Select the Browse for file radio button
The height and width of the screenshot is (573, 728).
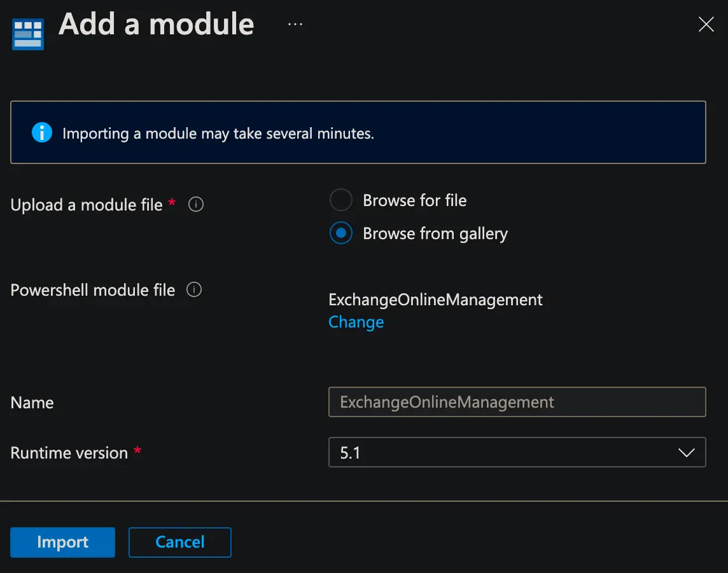[x=341, y=200]
